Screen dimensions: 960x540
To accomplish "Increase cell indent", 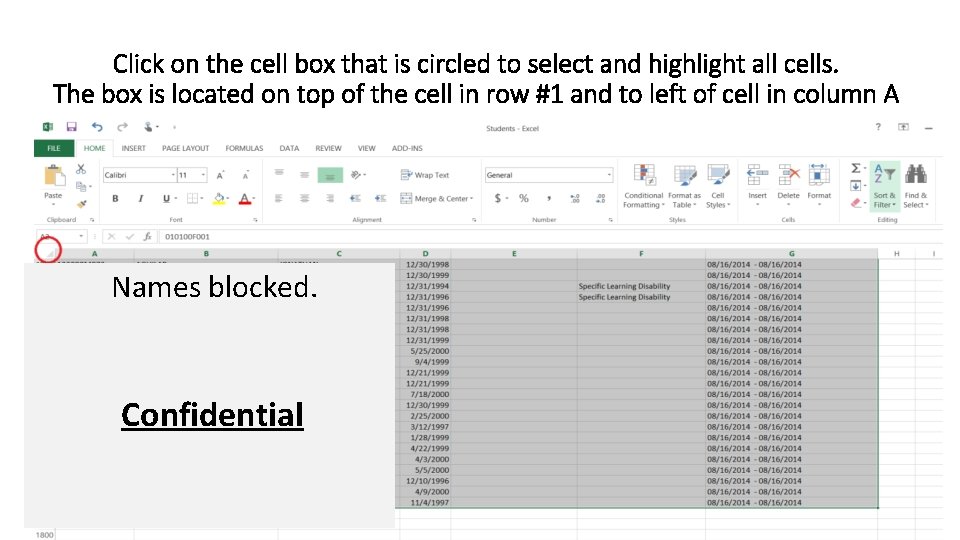I will [380, 198].
